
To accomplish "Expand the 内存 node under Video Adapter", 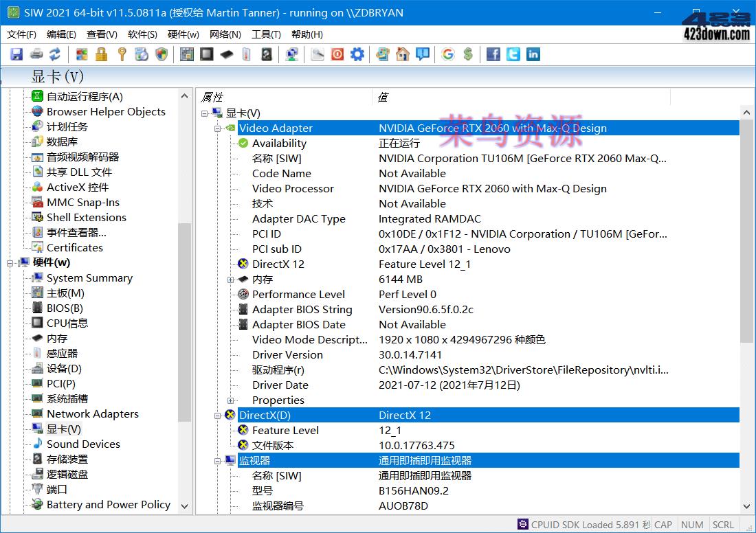I will 230,280.
